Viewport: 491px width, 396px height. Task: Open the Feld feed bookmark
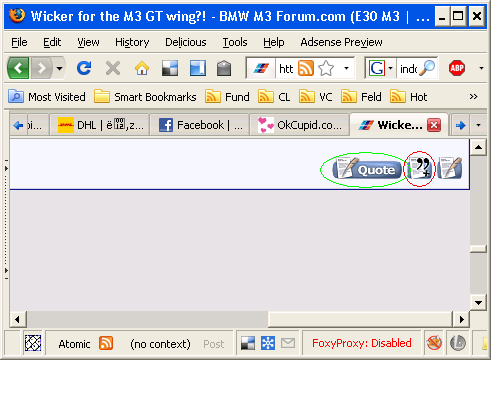(x=361, y=97)
